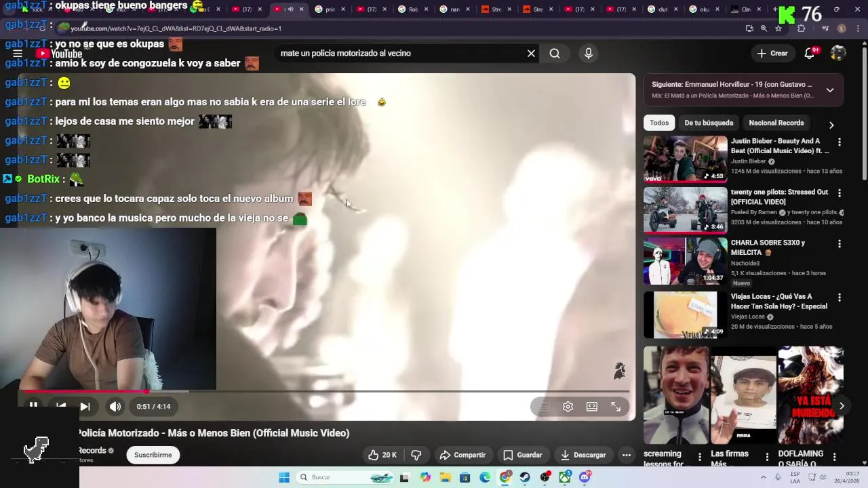868x488 pixels.
Task: Open browser extensions puzzle icon
Action: pos(801,28)
